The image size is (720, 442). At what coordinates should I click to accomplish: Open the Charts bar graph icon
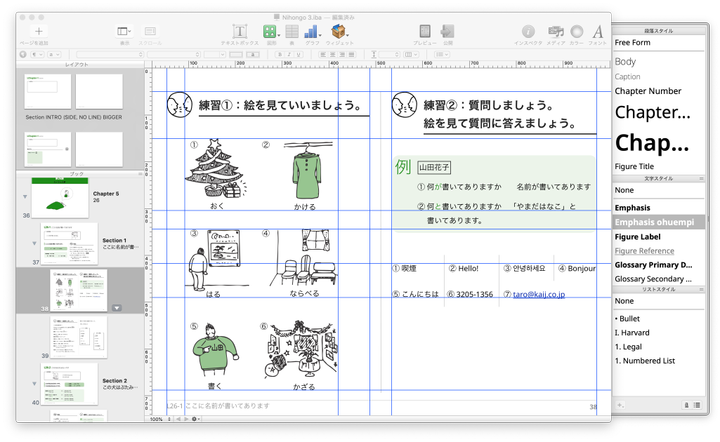(312, 32)
